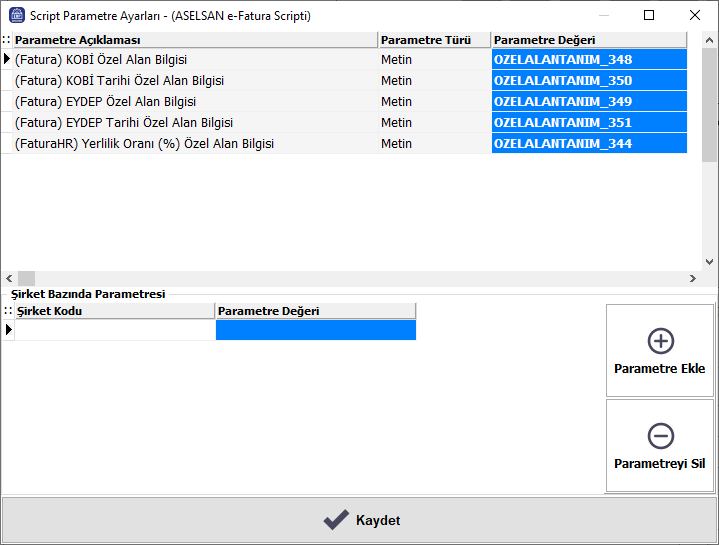Click the minus icon for Parametreyi Sil
The height and width of the screenshot is (545, 719).
tap(660, 436)
